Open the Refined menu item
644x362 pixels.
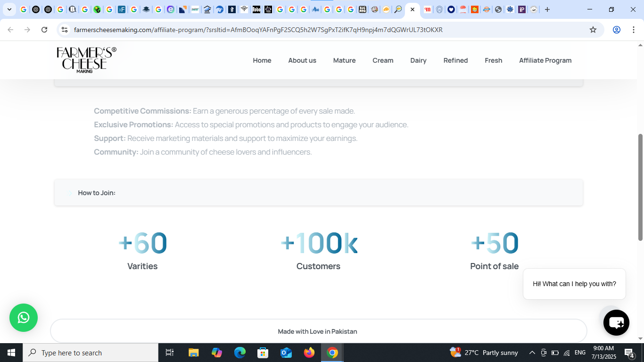click(455, 60)
